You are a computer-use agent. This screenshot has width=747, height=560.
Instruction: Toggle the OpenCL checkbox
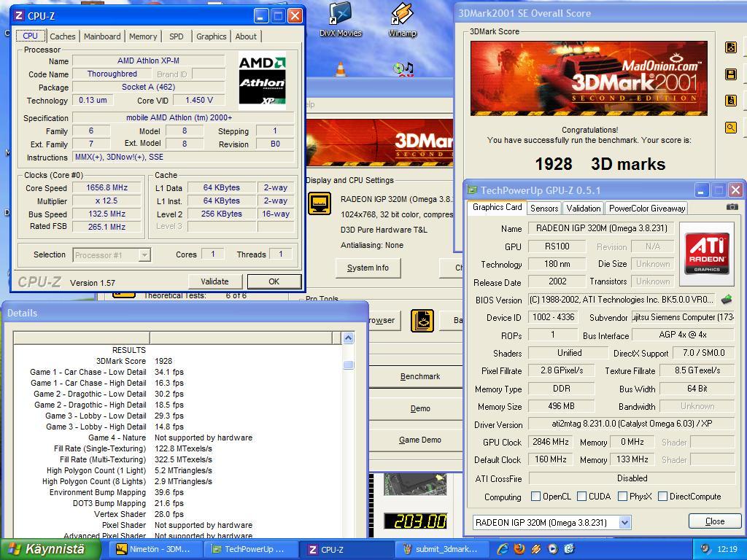tap(535, 496)
